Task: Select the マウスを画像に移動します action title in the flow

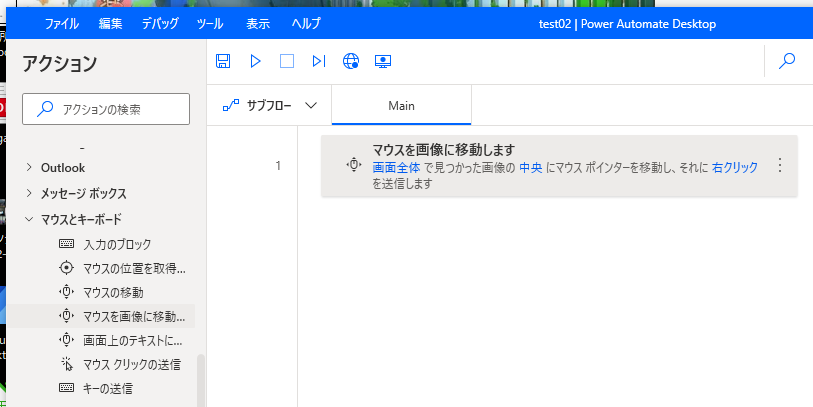Action: (443, 150)
